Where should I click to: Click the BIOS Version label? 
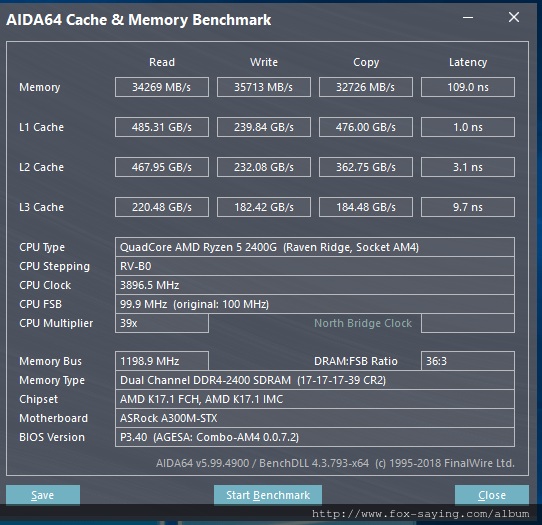tap(52, 437)
